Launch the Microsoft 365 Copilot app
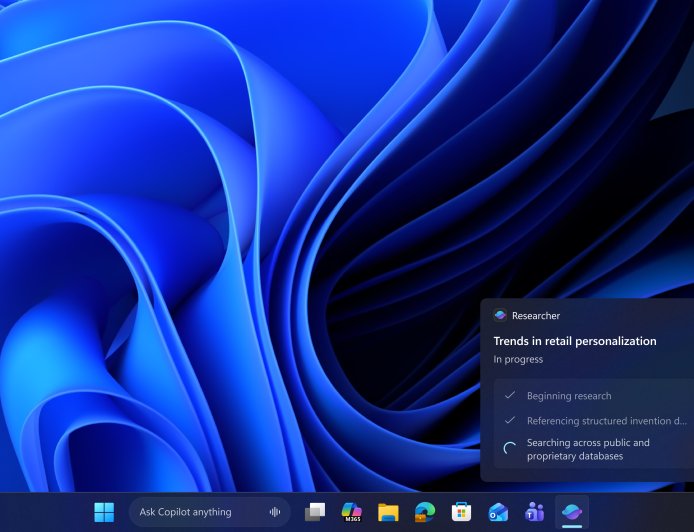 click(x=351, y=512)
